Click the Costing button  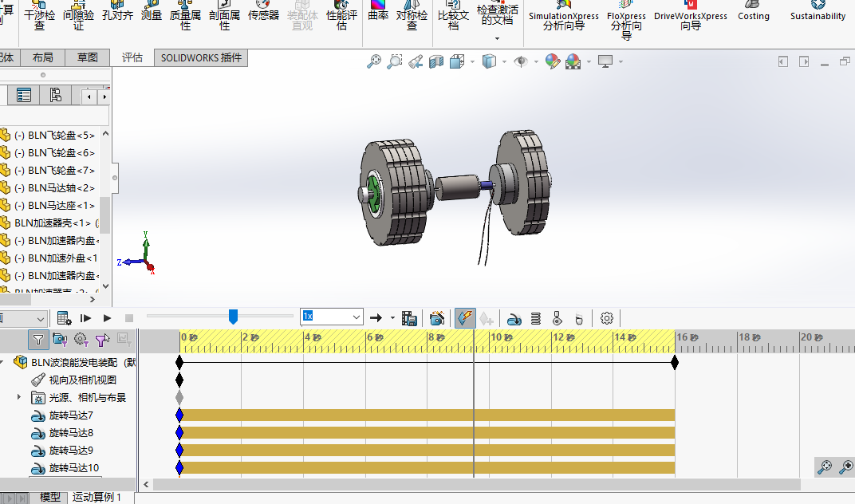[754, 12]
